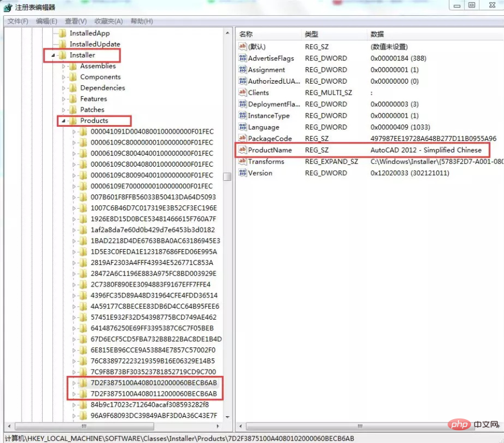Select key 1af2a8da7e60d0b429d7e6453b3d0182
The image size is (504, 443).
[x=152, y=230]
